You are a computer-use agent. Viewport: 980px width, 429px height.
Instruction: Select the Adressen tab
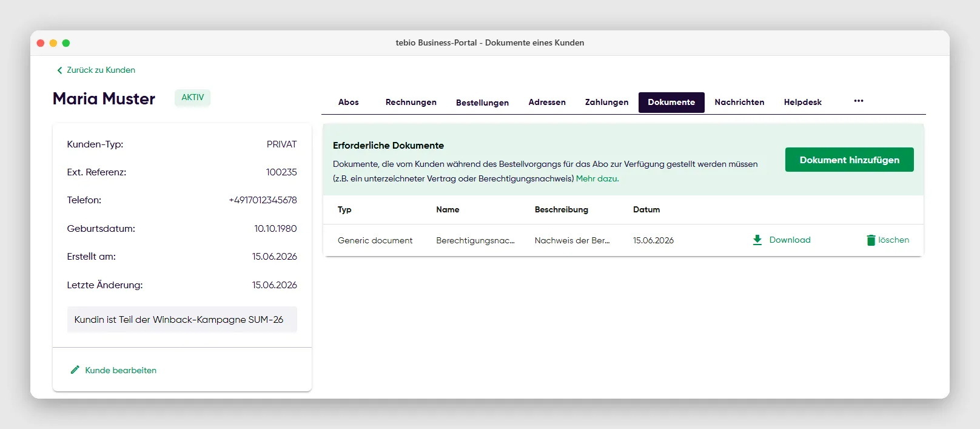pyautogui.click(x=547, y=102)
